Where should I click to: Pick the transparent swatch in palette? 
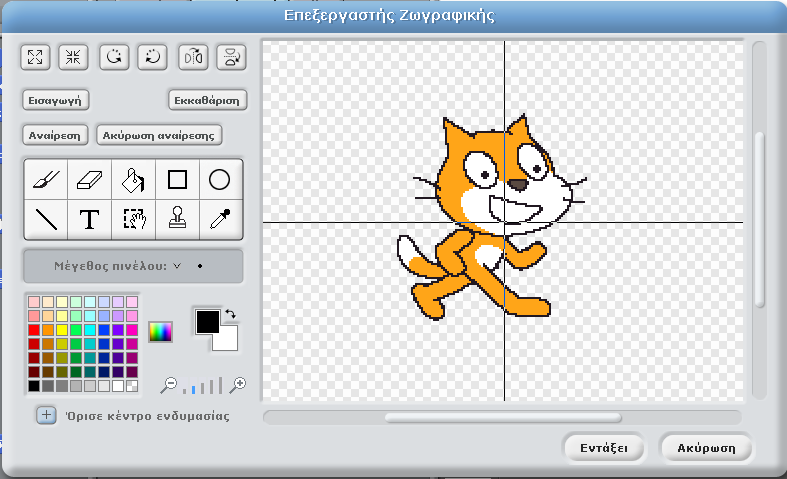point(132,386)
